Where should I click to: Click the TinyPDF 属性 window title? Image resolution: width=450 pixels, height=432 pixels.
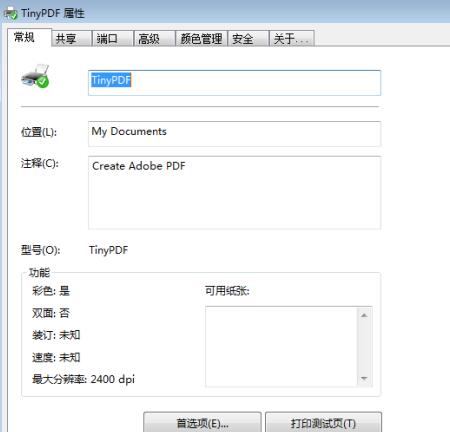coord(53,13)
